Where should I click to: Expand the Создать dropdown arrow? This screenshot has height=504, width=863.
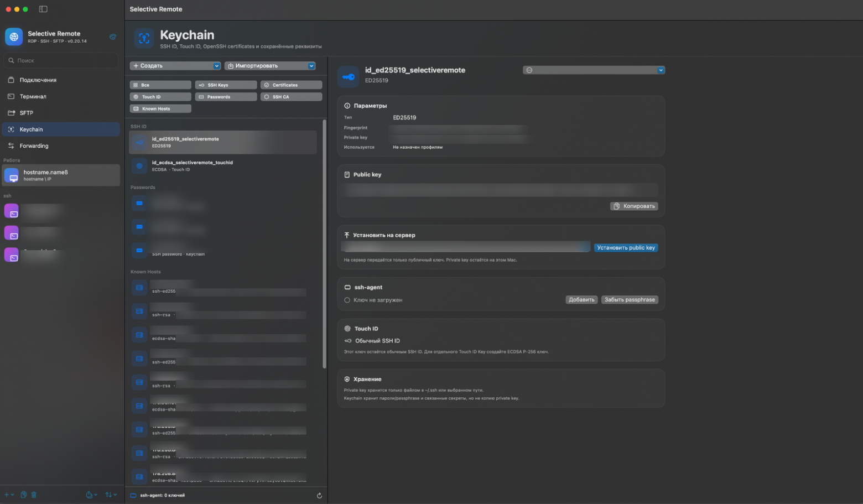pyautogui.click(x=217, y=66)
